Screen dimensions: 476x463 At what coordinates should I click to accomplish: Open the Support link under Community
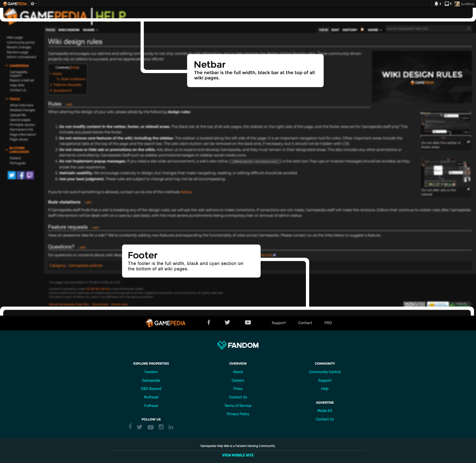[325, 380]
